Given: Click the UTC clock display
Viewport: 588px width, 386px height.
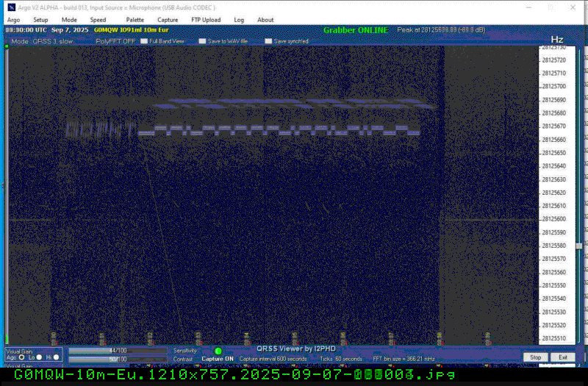Looking at the screenshot, I should click(26, 30).
